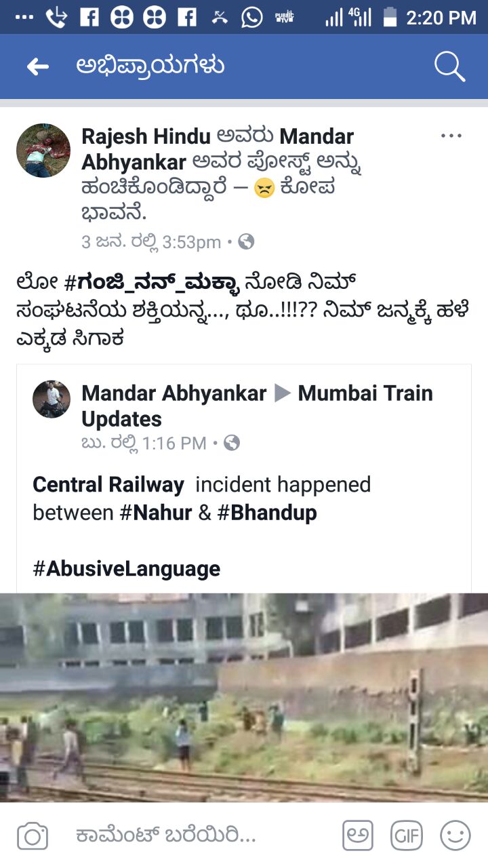
Task: Tap globe privacy icon beside 1:16 PM
Action: click(232, 443)
